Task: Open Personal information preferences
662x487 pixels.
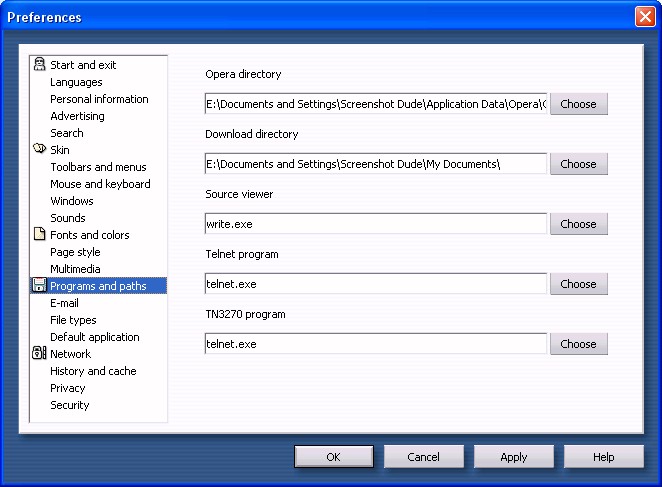Action: click(x=99, y=99)
